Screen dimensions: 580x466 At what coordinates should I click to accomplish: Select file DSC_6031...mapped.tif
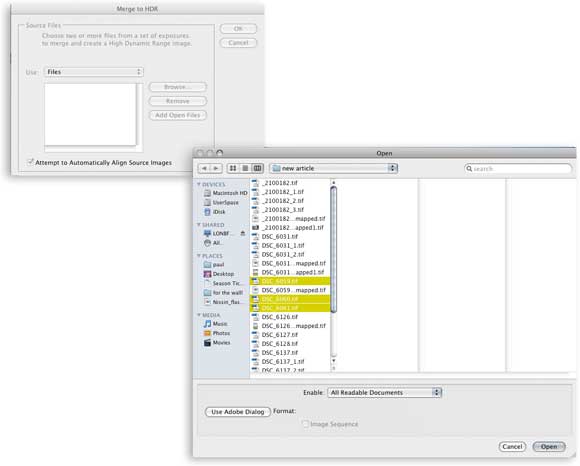click(x=290, y=263)
